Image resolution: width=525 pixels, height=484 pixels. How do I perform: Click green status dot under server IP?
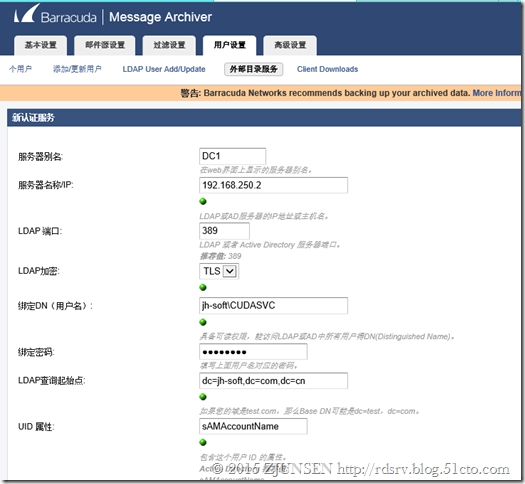click(x=203, y=201)
